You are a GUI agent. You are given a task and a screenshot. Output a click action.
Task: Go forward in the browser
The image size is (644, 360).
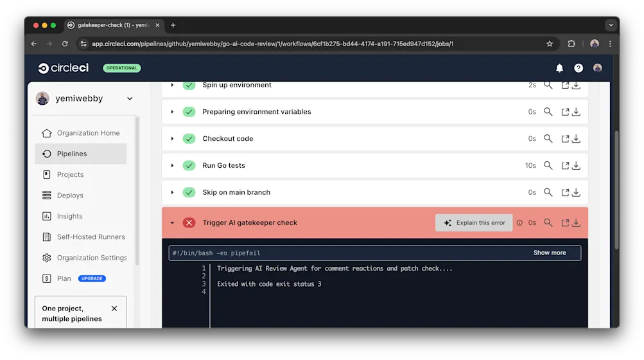(49, 44)
